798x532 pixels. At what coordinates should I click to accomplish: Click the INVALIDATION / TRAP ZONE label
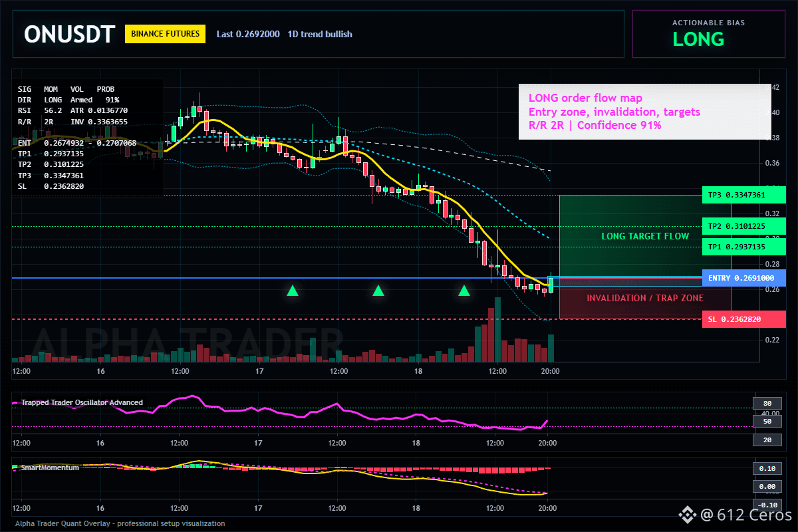[x=645, y=298]
